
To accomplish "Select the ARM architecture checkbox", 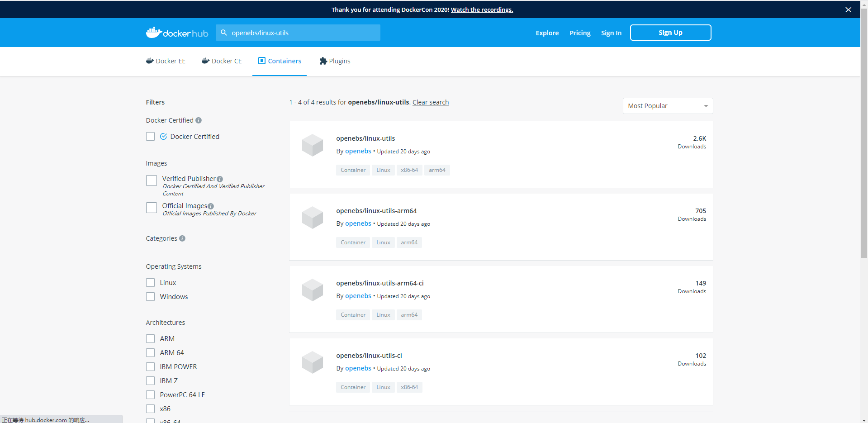I will 151,339.
